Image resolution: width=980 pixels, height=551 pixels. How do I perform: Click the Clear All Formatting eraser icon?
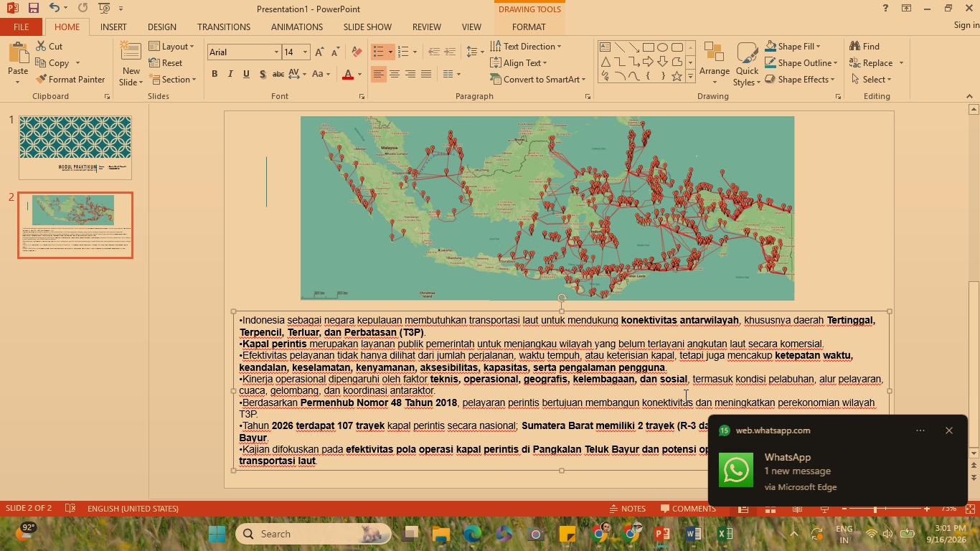tap(357, 52)
